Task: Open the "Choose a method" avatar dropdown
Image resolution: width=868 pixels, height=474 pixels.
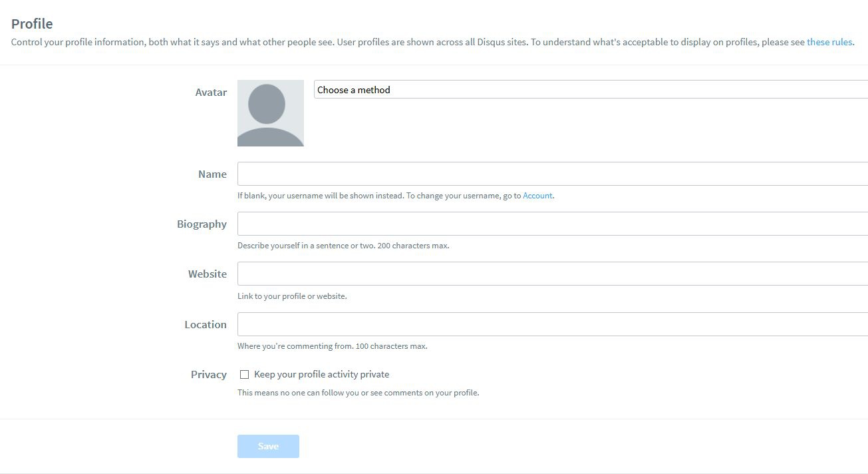Action: [589, 90]
